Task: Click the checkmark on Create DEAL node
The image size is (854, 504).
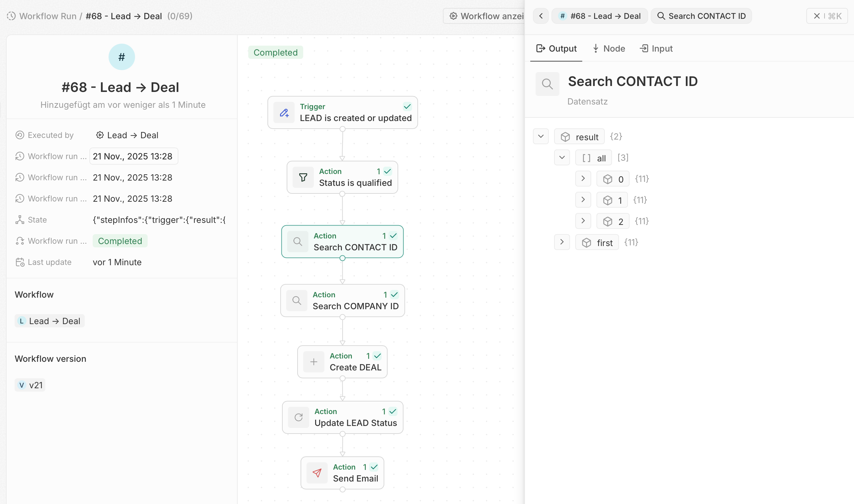Action: [377, 356]
